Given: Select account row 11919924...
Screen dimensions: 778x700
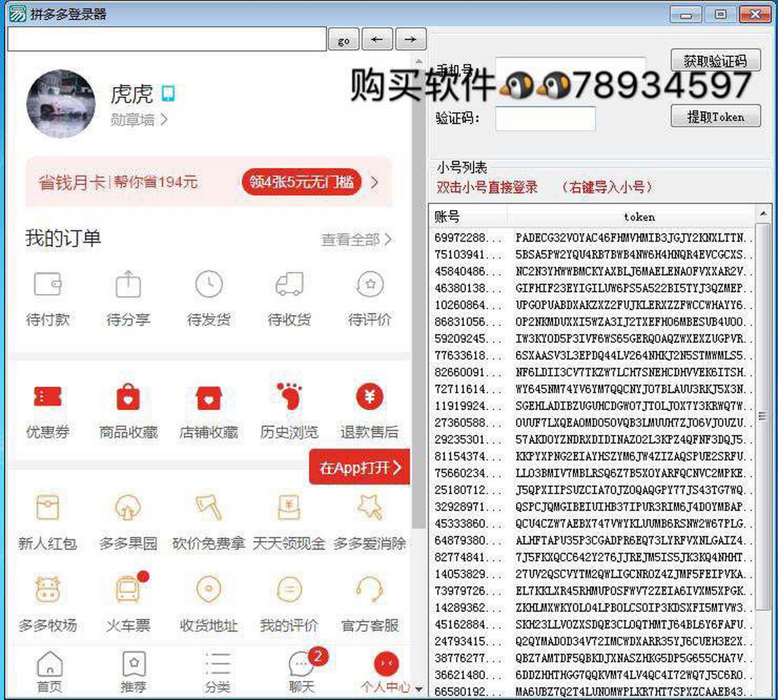Looking at the screenshot, I should [x=593, y=406].
